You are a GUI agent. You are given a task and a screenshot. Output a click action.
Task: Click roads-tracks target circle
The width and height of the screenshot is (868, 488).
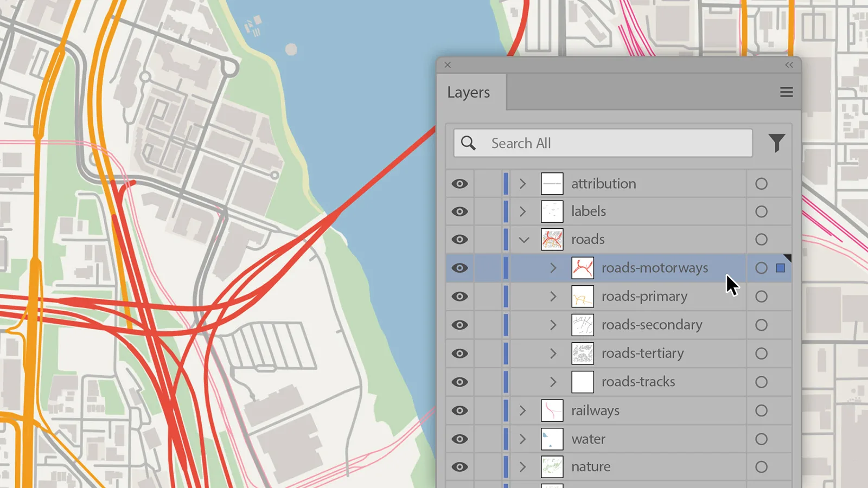point(761,382)
